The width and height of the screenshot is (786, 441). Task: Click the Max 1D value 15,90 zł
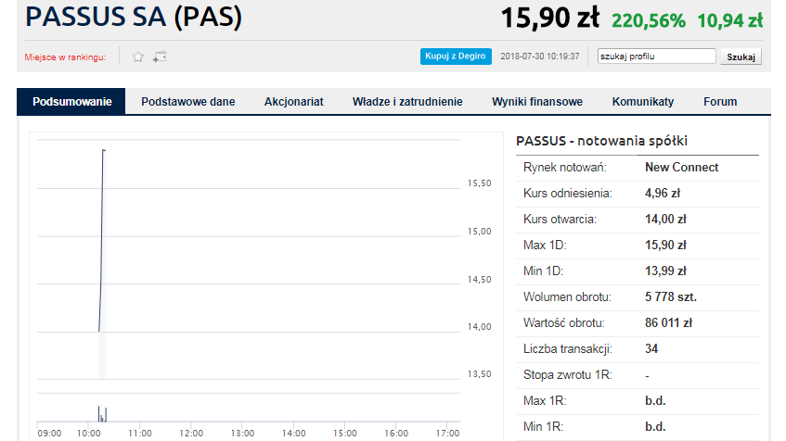tap(665, 246)
